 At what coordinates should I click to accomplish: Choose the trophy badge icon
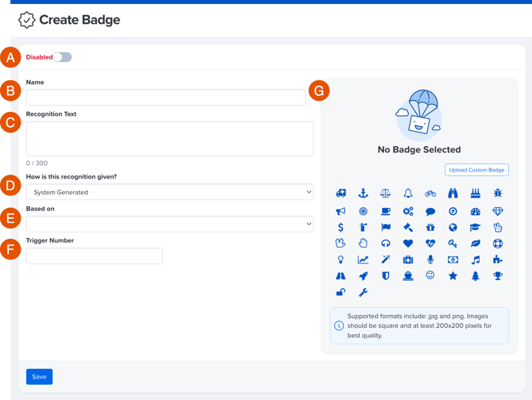(497, 276)
